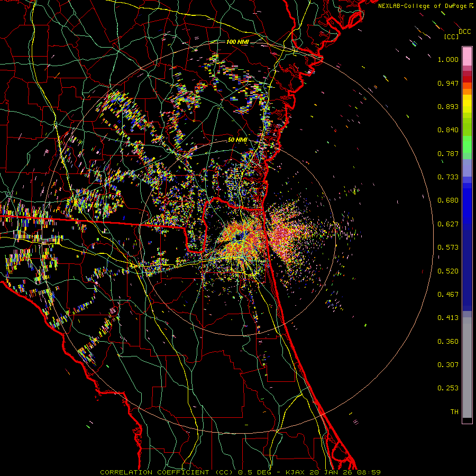This screenshot has width=476, height=476.
Task: Click the DCC product label
Action: coord(464,31)
